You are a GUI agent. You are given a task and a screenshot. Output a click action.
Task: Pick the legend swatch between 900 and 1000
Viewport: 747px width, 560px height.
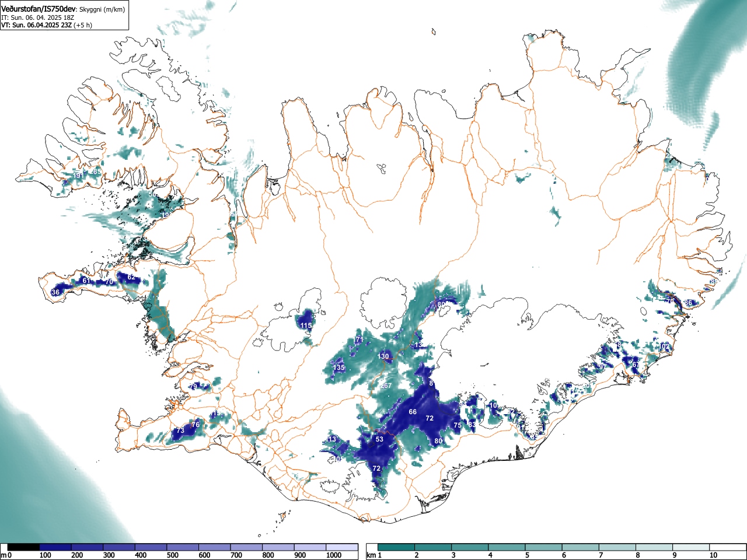point(310,547)
